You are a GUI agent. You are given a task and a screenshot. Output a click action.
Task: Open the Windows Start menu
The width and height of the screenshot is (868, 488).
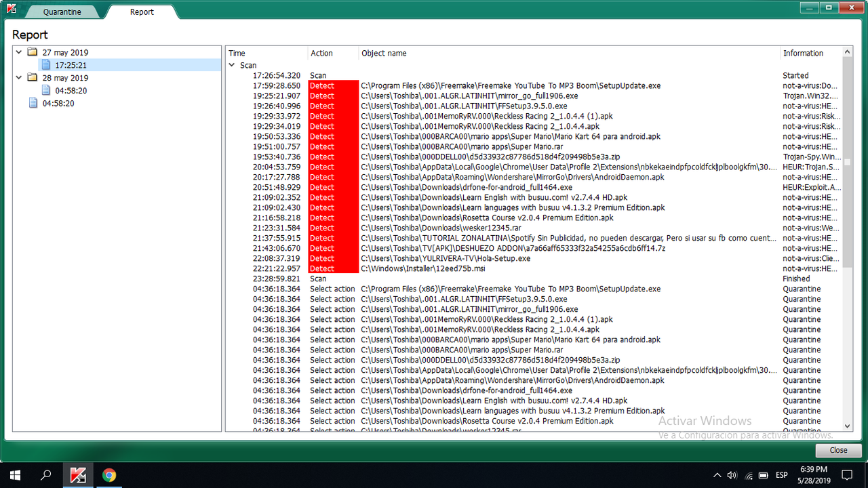(x=15, y=475)
